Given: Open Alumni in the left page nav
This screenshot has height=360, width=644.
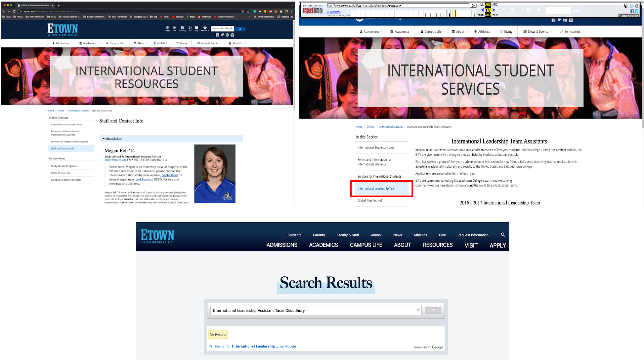Looking at the screenshot, I should 235,43.
